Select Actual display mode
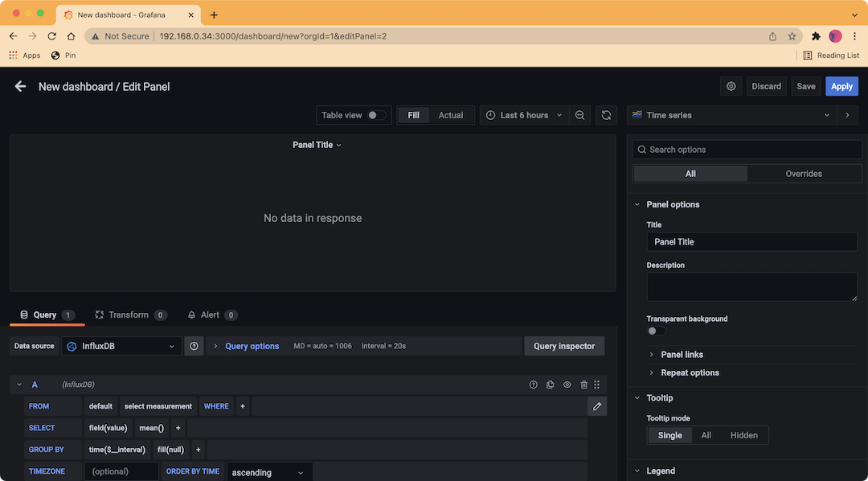 click(451, 115)
